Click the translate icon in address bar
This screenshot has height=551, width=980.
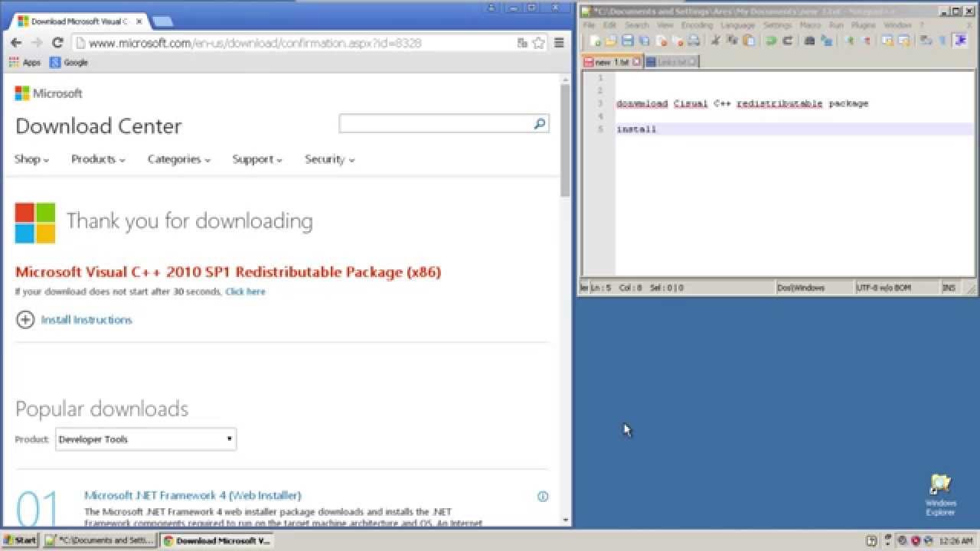[x=522, y=43]
